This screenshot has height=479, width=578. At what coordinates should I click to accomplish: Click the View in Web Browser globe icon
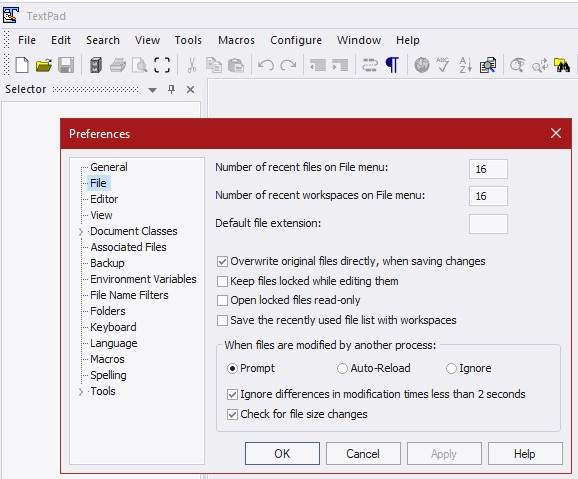click(x=422, y=65)
